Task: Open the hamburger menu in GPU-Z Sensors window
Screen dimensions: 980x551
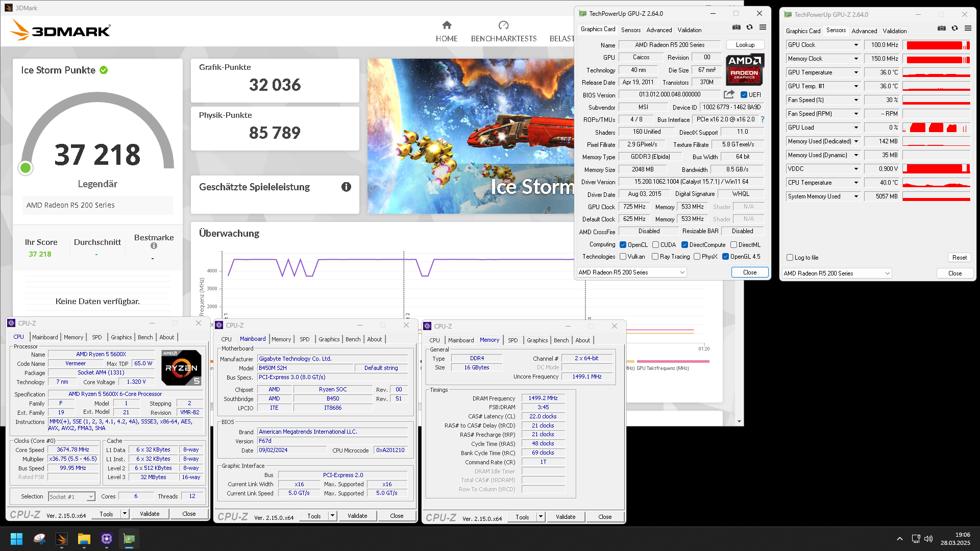Action: tap(968, 28)
